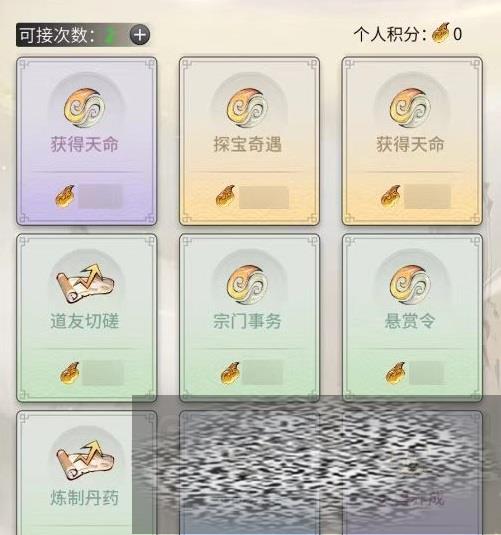Click the swirl icon on orange 获得天命 card
Image resolution: width=501 pixels, height=535 pixels.
(x=411, y=108)
